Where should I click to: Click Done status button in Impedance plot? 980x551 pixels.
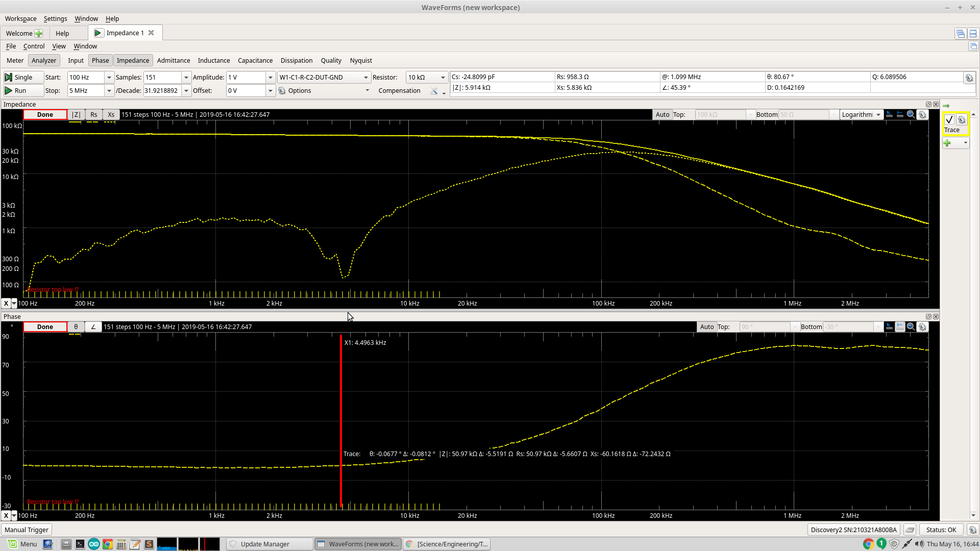point(45,114)
